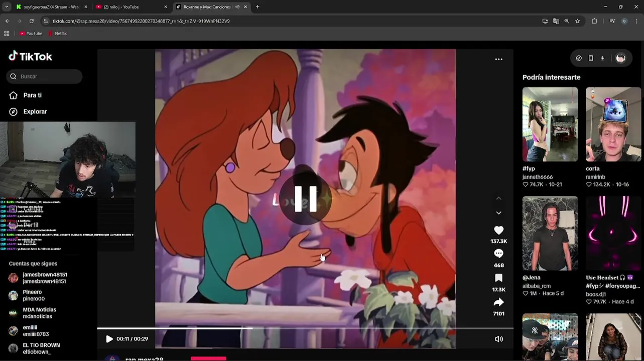Go to previous video with up chevron
644x361 pixels.
[x=498, y=199]
